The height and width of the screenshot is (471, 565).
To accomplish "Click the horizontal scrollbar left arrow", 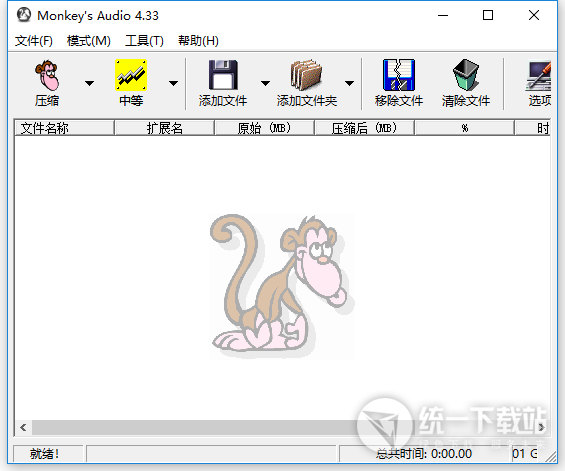I will click(x=23, y=427).
